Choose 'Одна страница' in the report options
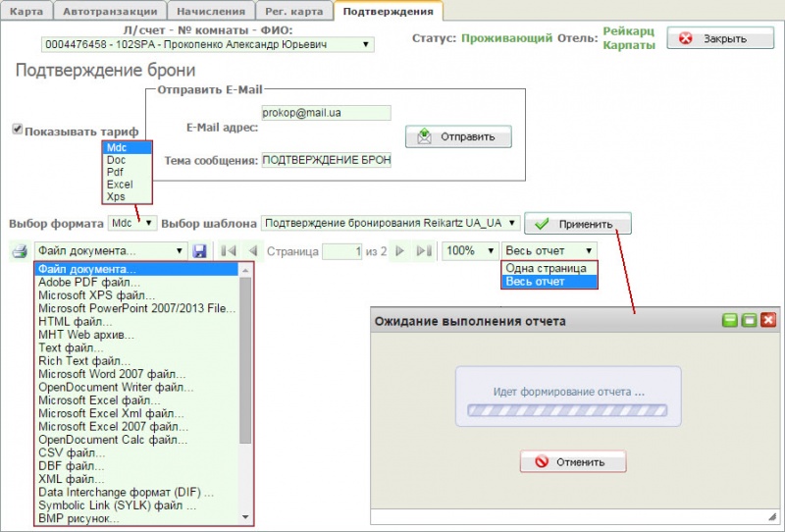The width and height of the screenshot is (785, 532). coord(548,268)
